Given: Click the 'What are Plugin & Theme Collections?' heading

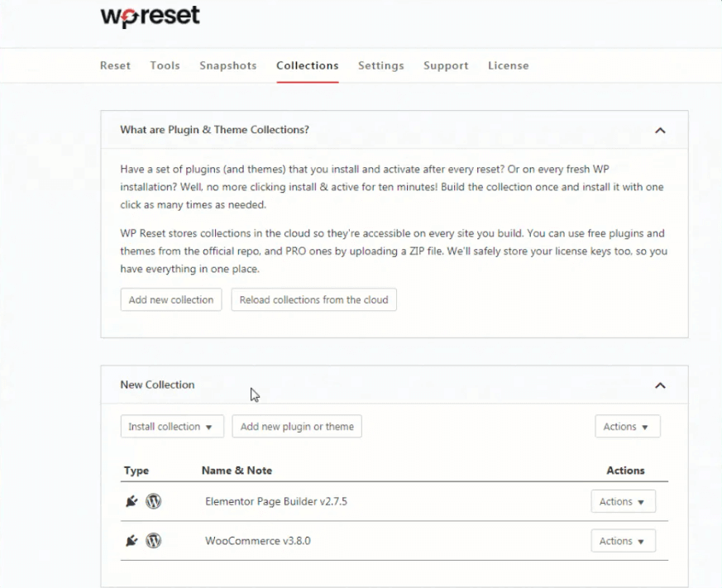Looking at the screenshot, I should (x=214, y=130).
